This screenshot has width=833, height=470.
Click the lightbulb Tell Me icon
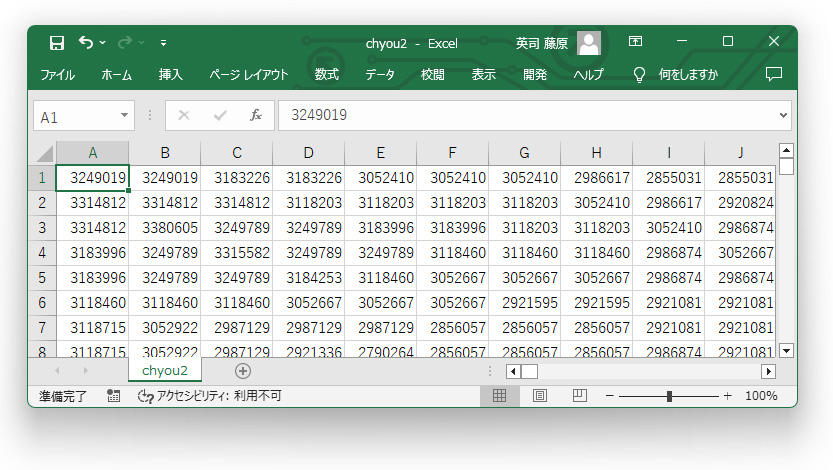[x=639, y=74]
